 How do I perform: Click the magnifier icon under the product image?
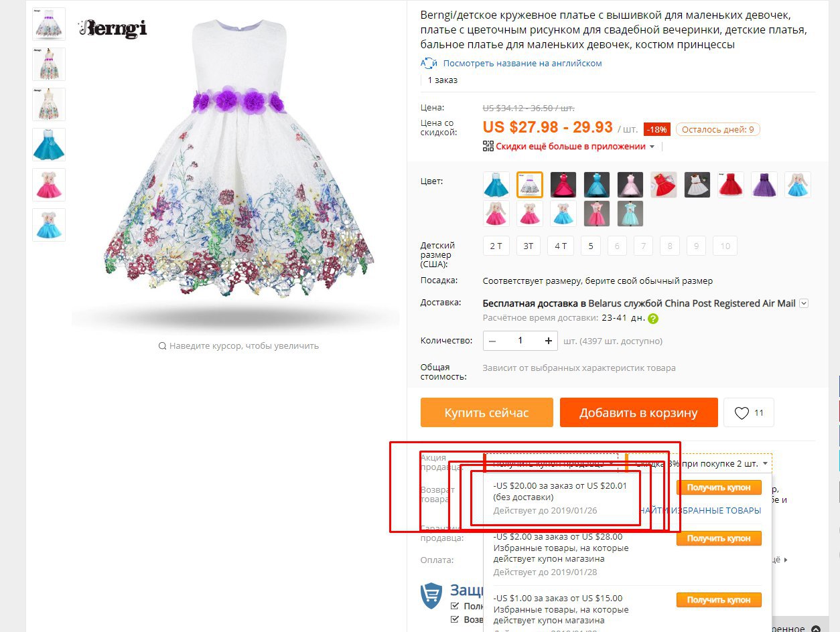[x=162, y=346]
